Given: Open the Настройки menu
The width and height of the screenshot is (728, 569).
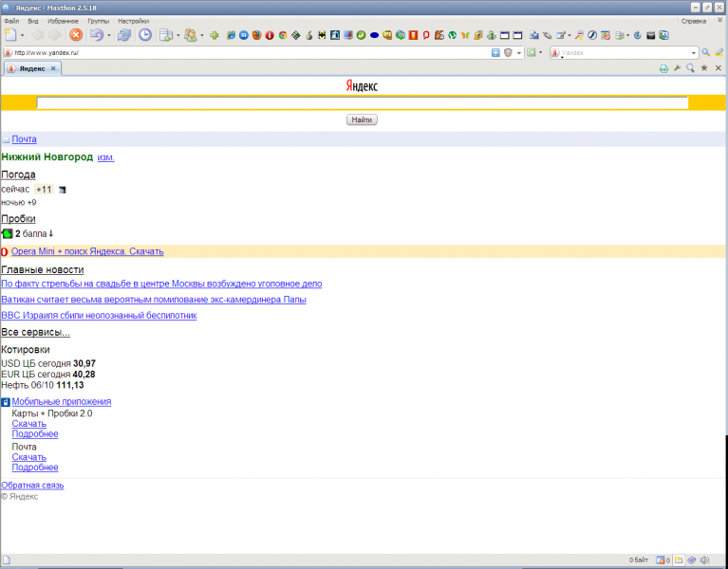Looking at the screenshot, I should pos(133,21).
